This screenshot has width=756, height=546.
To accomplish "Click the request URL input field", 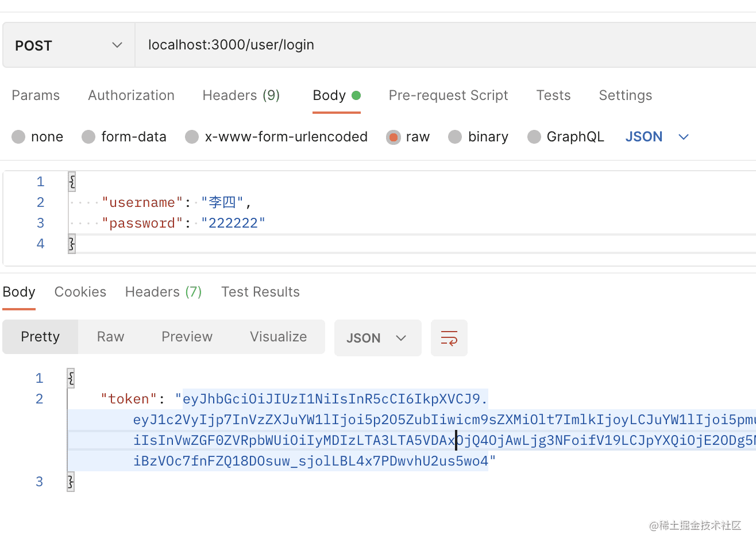I will 442,45.
